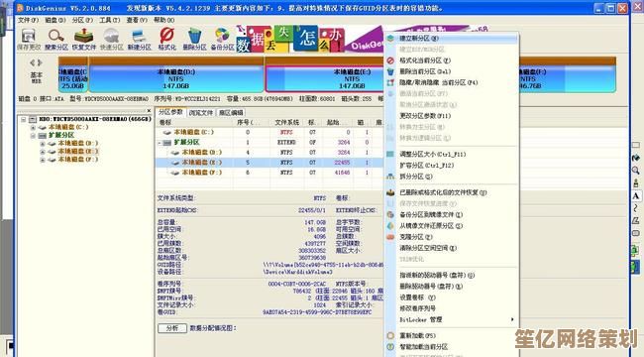Viewport: 644px width, 357px height.
Task: Choose 修改卷序列号 from context menu
Action: point(417,308)
